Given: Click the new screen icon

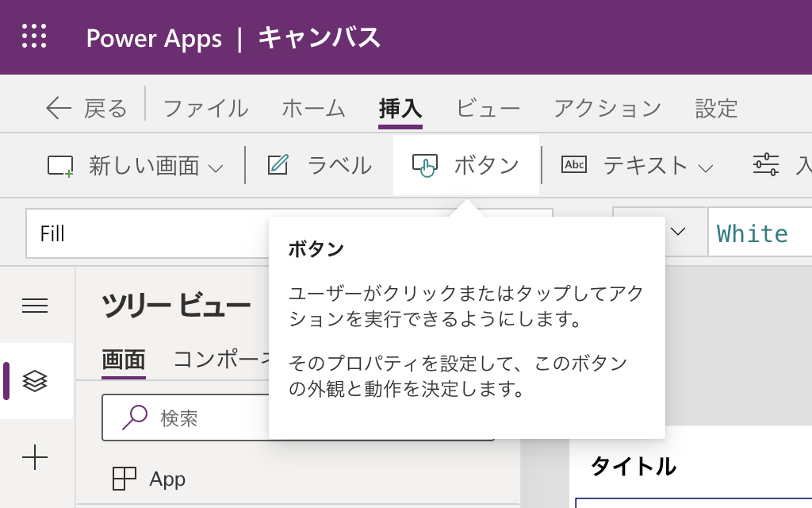Looking at the screenshot, I should 60,165.
